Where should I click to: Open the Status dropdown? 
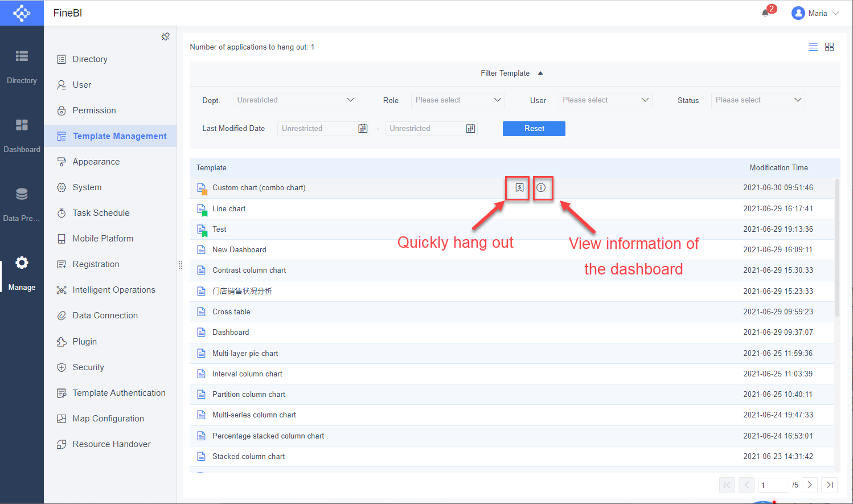click(758, 100)
